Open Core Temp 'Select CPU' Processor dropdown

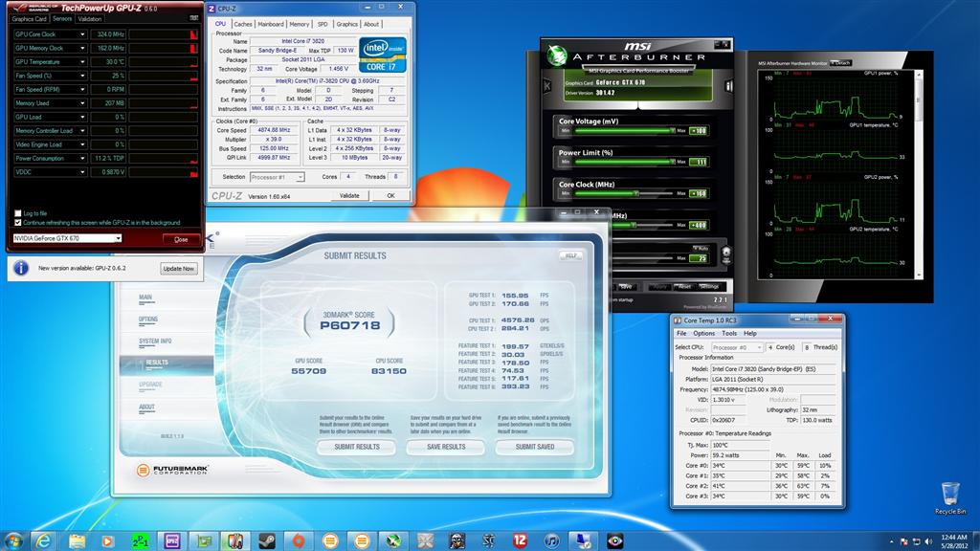click(737, 347)
